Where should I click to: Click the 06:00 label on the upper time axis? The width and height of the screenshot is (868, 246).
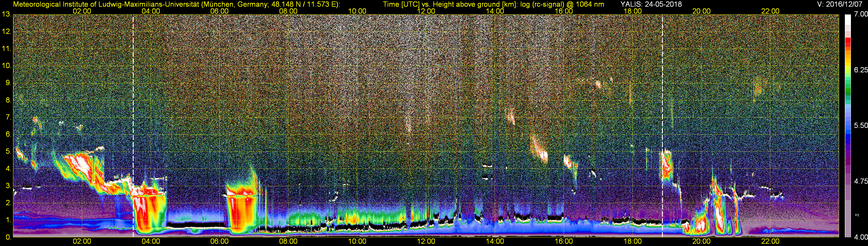tap(219, 11)
